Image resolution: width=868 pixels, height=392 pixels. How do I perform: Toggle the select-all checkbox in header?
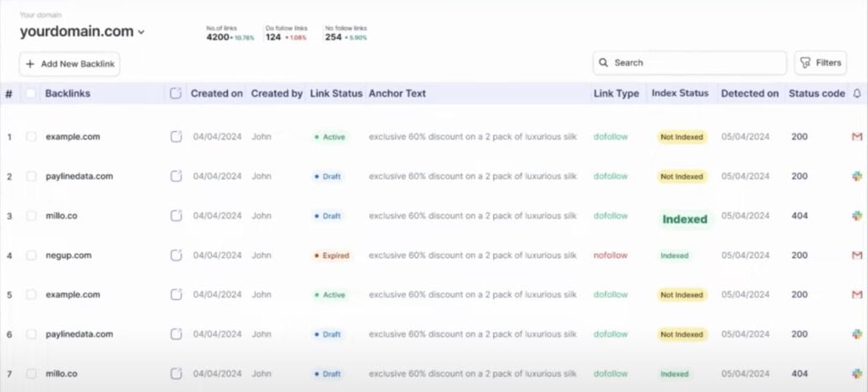(31, 93)
